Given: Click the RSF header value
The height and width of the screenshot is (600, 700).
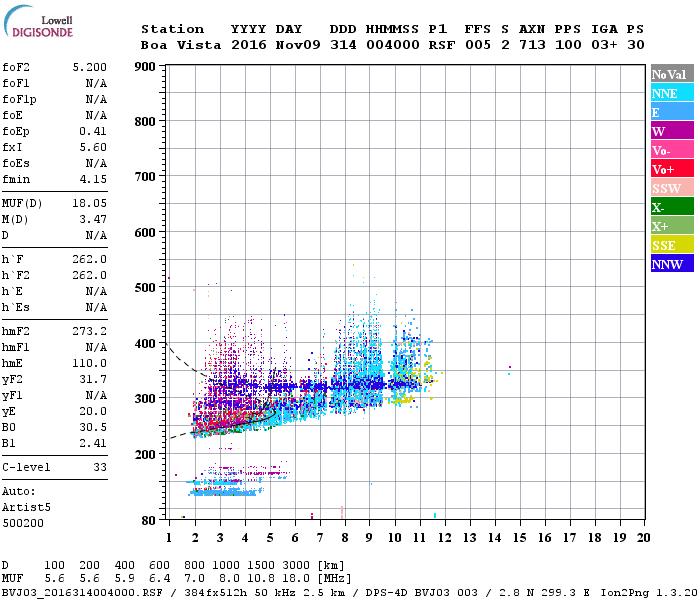Looking at the screenshot, I should click(x=442, y=45).
